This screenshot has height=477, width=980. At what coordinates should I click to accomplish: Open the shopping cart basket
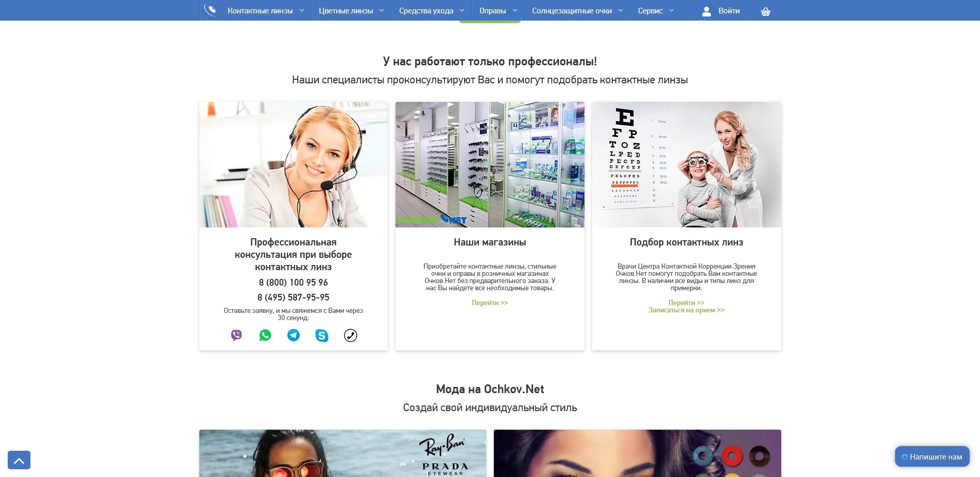click(x=766, y=11)
